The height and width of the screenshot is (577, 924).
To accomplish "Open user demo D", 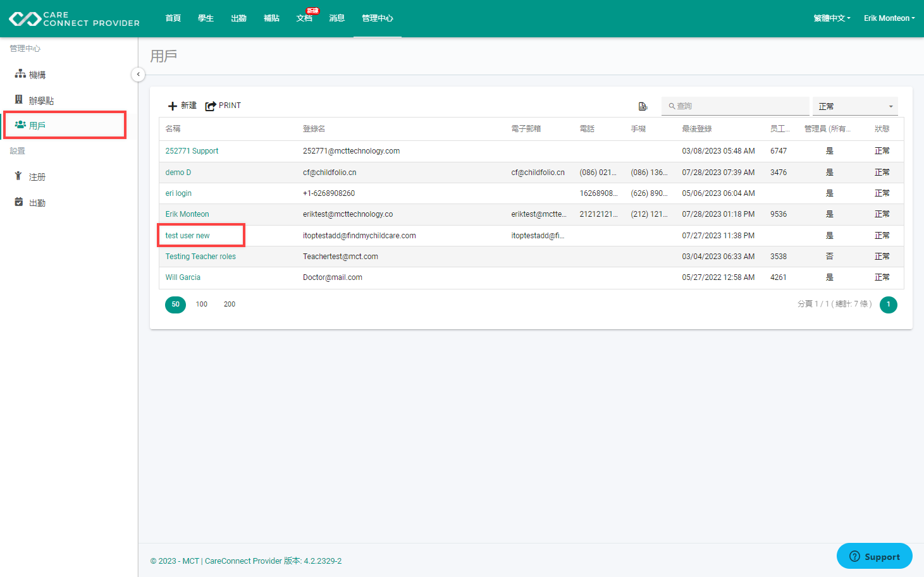I will point(178,173).
